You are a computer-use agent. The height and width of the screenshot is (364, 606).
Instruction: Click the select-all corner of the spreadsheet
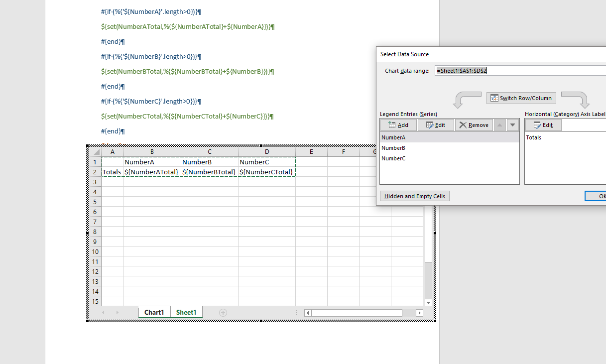[95, 152]
